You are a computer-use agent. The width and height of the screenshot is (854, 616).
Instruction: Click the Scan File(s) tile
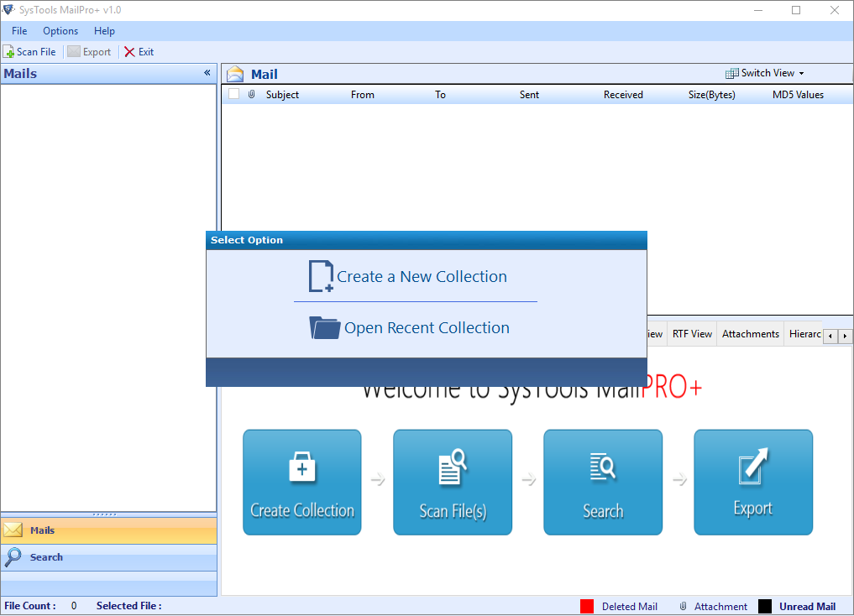point(453,482)
